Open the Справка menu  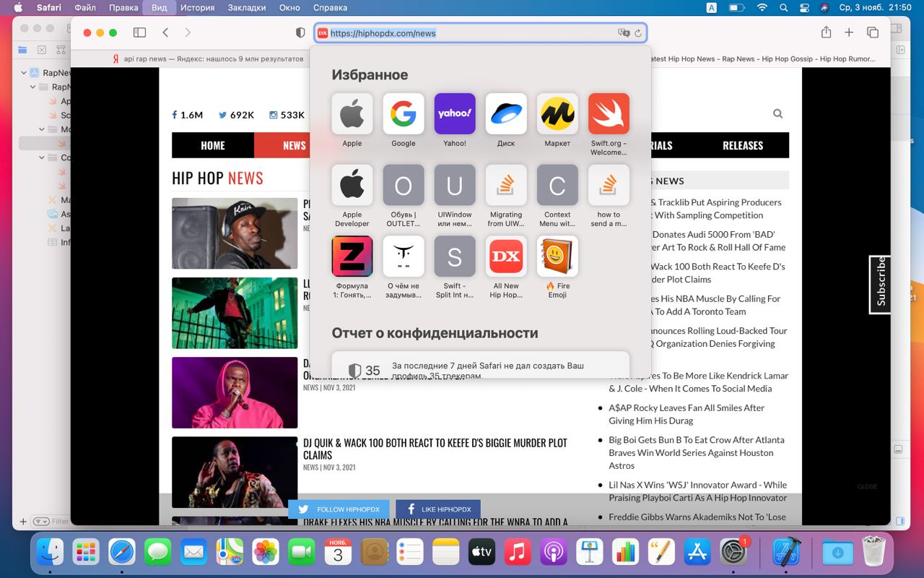click(330, 7)
